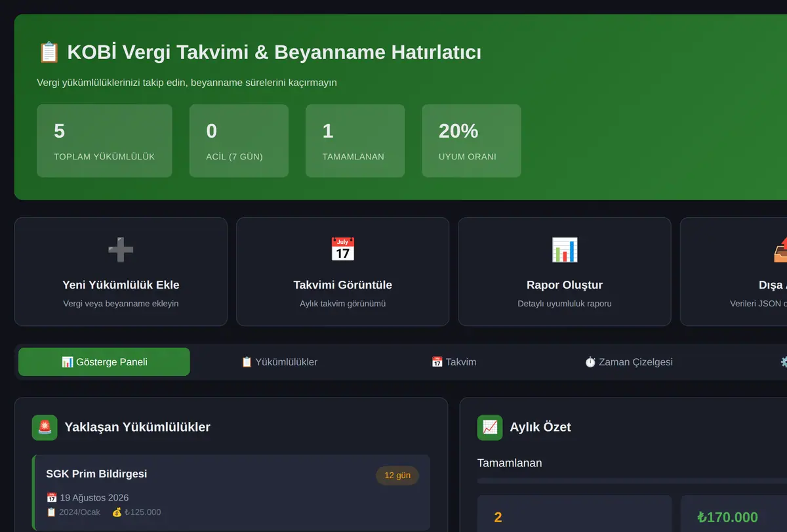The height and width of the screenshot is (532, 787).
Task: Click the Tamamlanan stat card showing 1
Action: pos(355,140)
